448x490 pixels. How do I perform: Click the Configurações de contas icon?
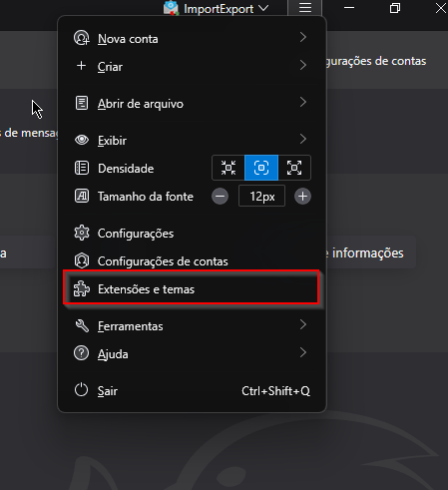pyautogui.click(x=82, y=260)
